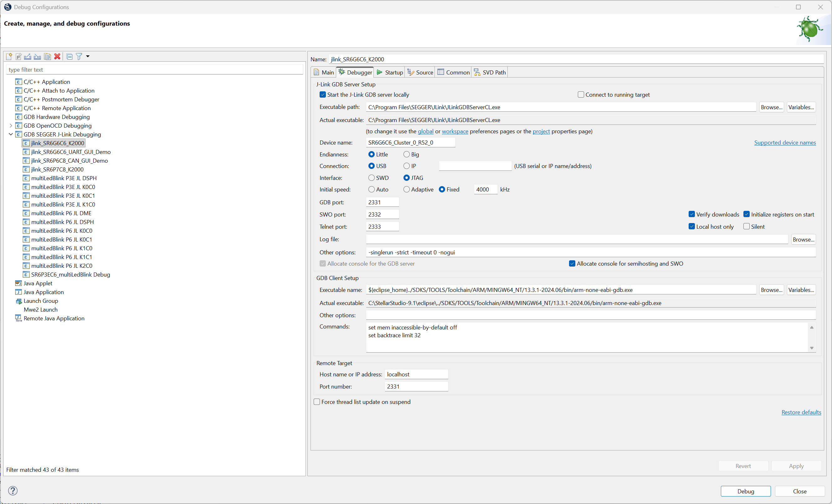
Task: Click the GDB port field
Action: [382, 202]
